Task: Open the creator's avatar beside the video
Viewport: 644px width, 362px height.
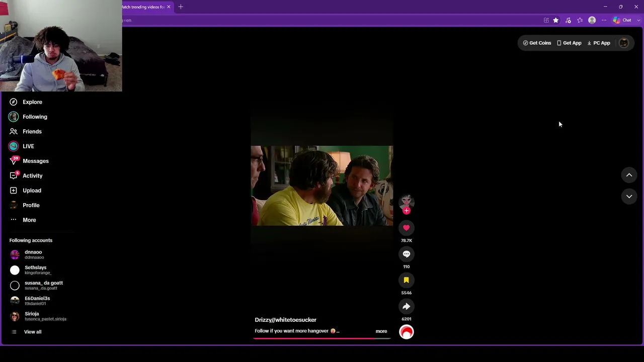Action: (x=407, y=202)
